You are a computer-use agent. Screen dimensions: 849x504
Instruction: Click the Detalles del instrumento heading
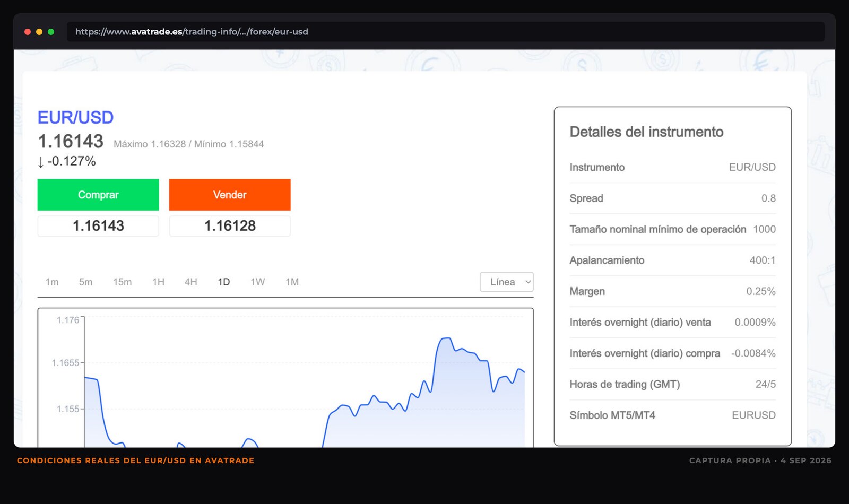pos(646,132)
